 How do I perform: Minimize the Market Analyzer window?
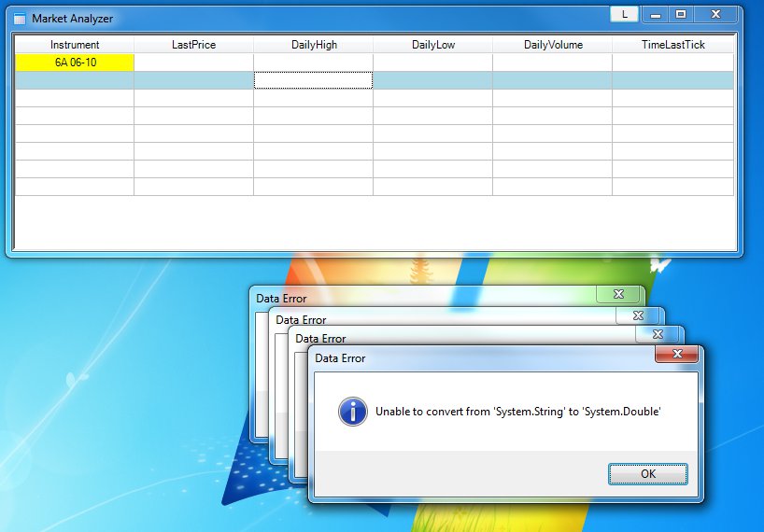point(656,15)
